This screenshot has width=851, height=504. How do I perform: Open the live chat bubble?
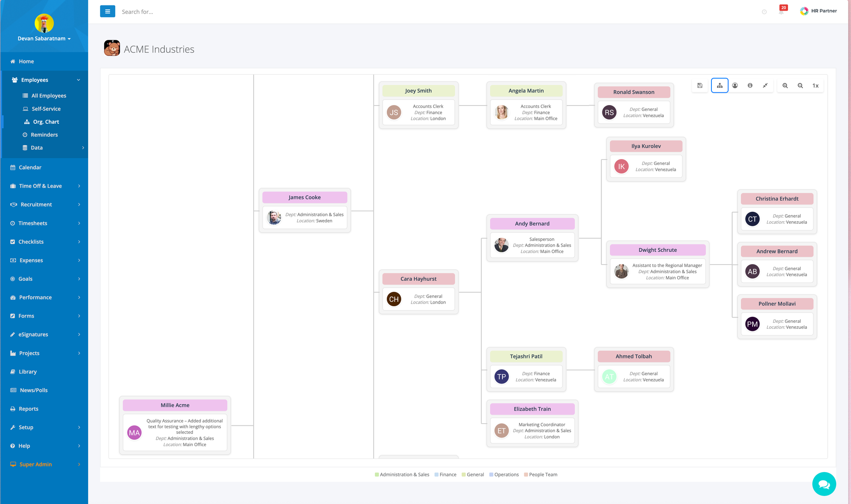click(824, 484)
